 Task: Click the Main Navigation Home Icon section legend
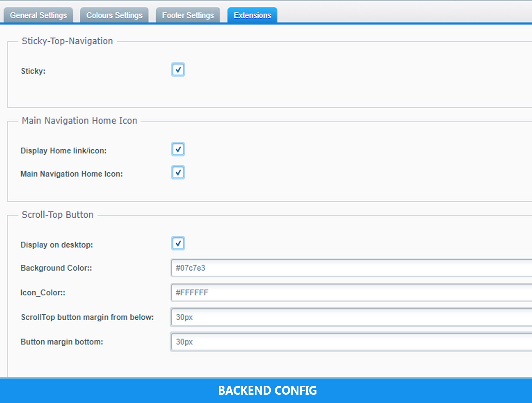[x=80, y=121]
